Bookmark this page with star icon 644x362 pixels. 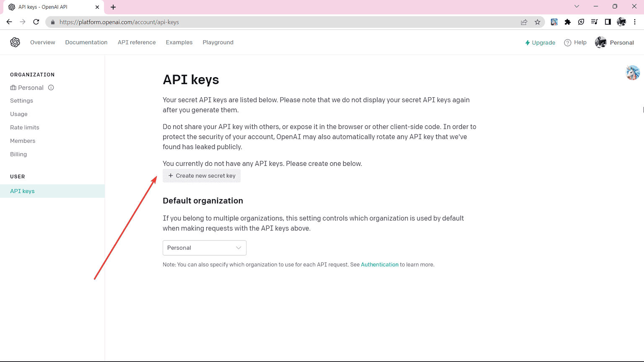538,22
